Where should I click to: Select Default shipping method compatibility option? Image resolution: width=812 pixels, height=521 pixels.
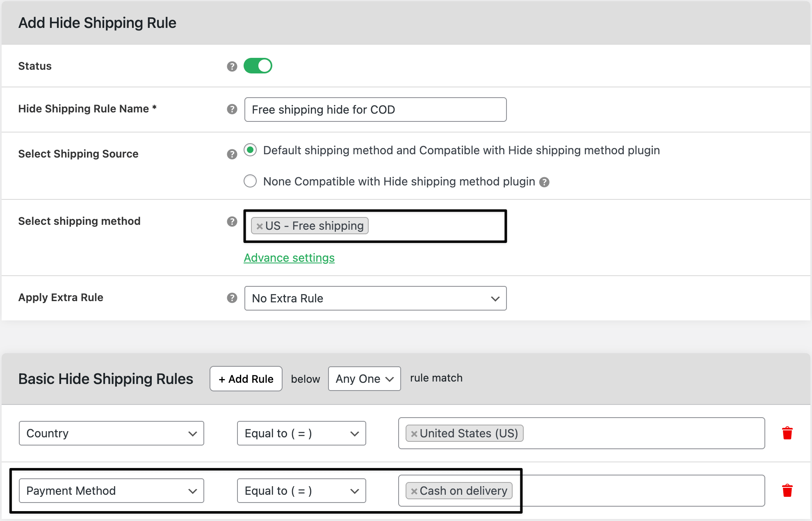(250, 150)
